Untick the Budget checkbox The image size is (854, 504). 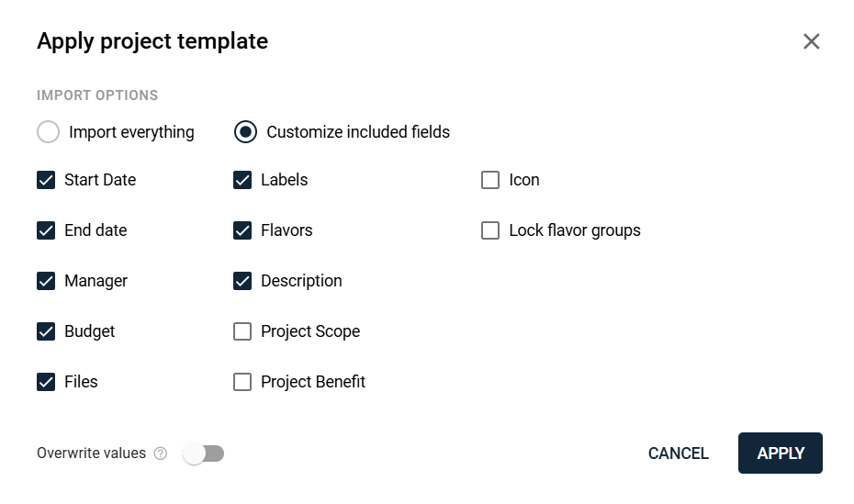[46, 331]
